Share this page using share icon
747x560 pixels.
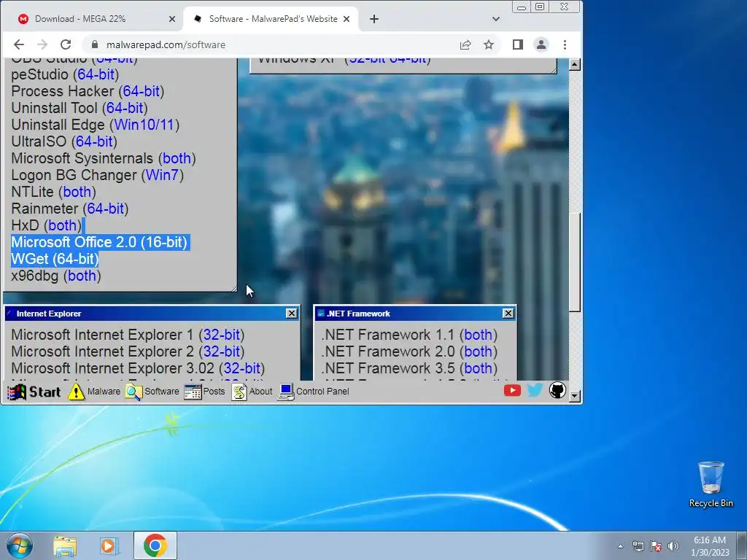(x=465, y=44)
